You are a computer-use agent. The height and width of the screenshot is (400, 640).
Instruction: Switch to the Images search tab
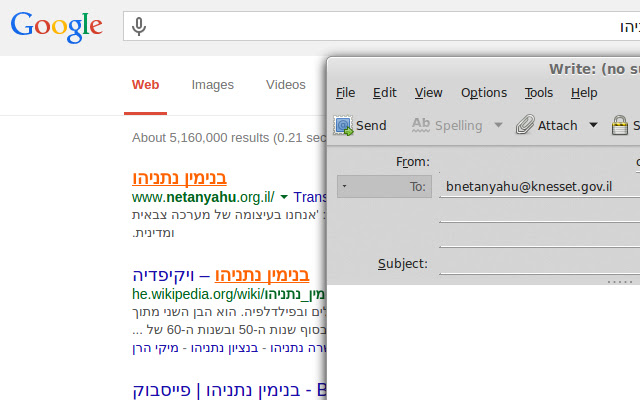pyautogui.click(x=213, y=85)
